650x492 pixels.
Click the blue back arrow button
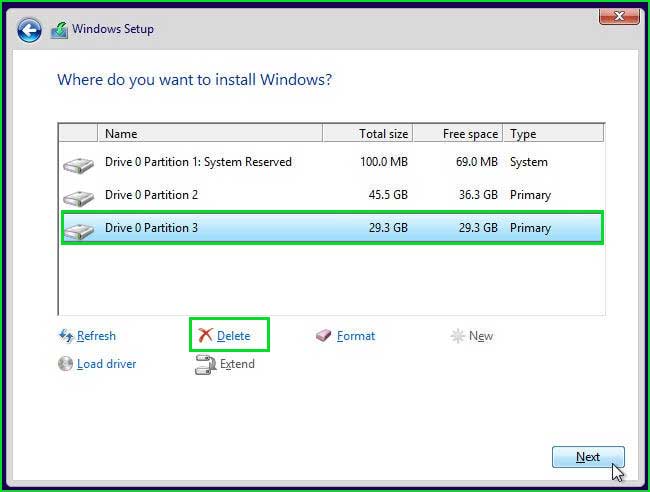29,30
